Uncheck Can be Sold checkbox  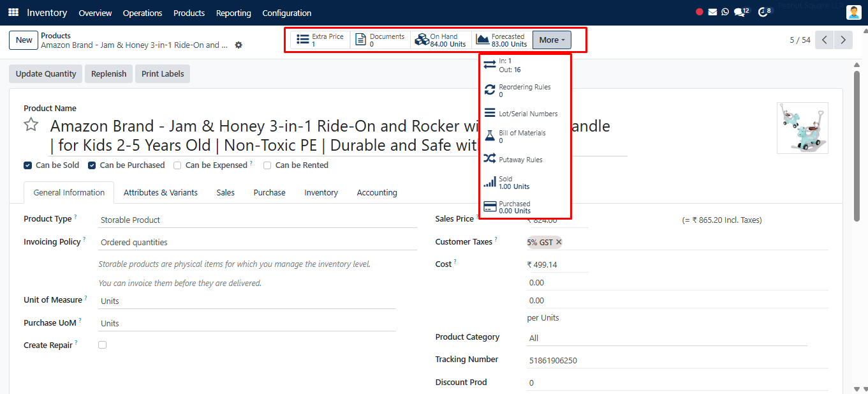(27, 165)
